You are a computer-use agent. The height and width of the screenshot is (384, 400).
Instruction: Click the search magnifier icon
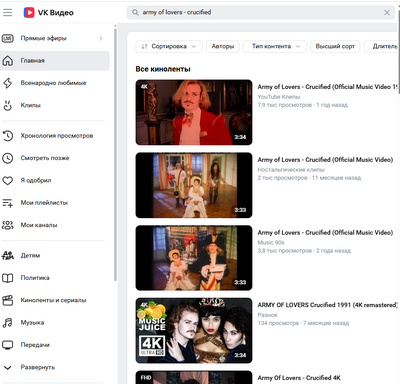point(135,12)
